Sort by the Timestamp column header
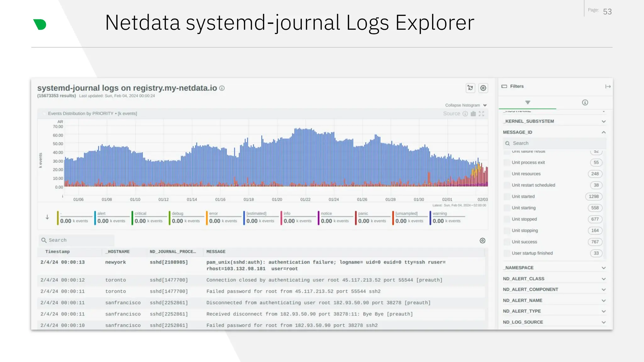Image resolution: width=644 pixels, height=362 pixels. tap(58, 252)
